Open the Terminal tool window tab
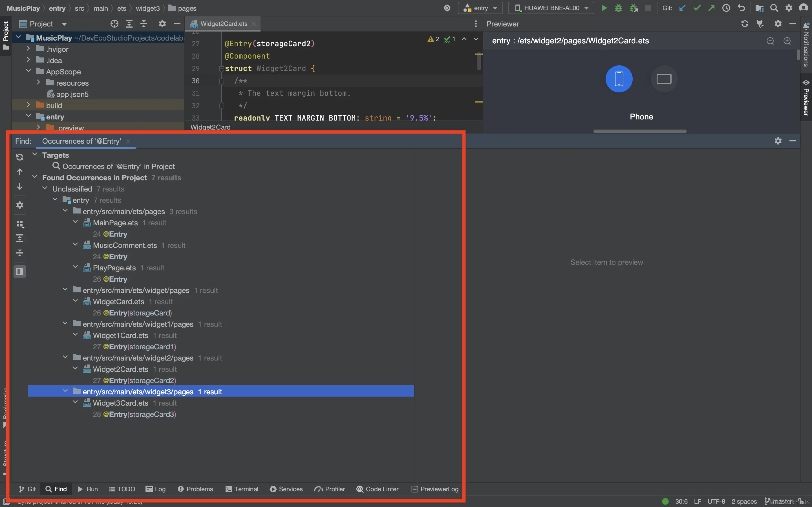Image resolution: width=812 pixels, height=507 pixels. pyautogui.click(x=242, y=489)
